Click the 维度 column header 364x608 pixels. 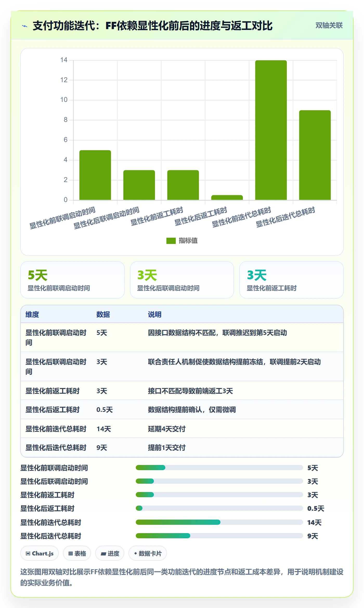pyautogui.click(x=32, y=314)
